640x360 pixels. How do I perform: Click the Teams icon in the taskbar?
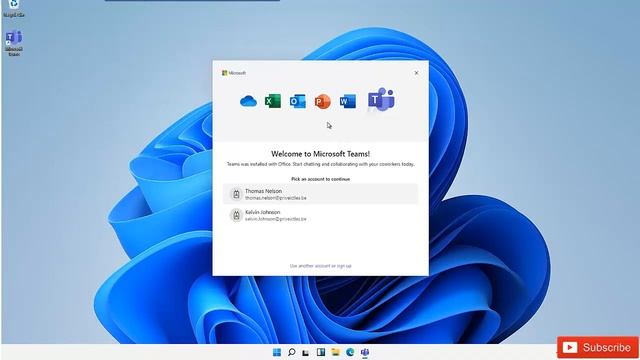[x=365, y=352]
